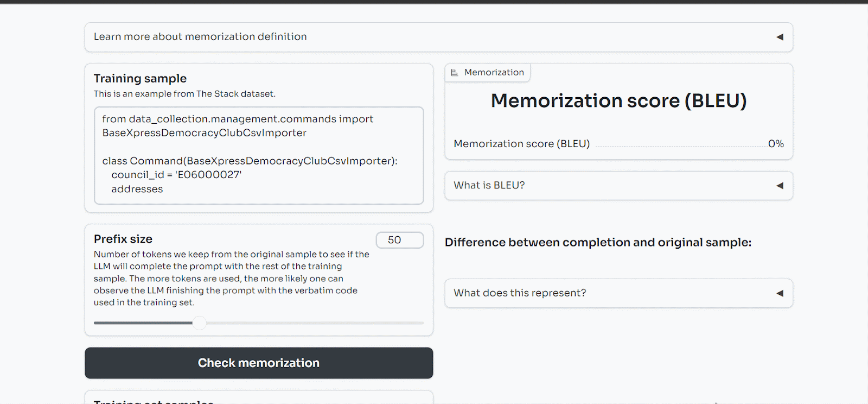868x404 pixels.
Task: Expand the What is BLEU? arrow
Action: pos(780,186)
